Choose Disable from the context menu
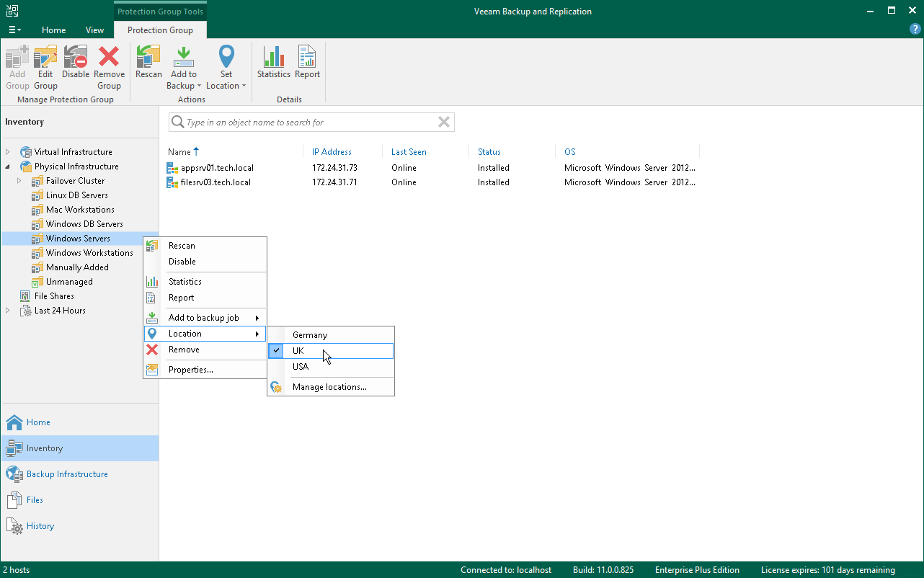The width and height of the screenshot is (924, 578). 205,262
